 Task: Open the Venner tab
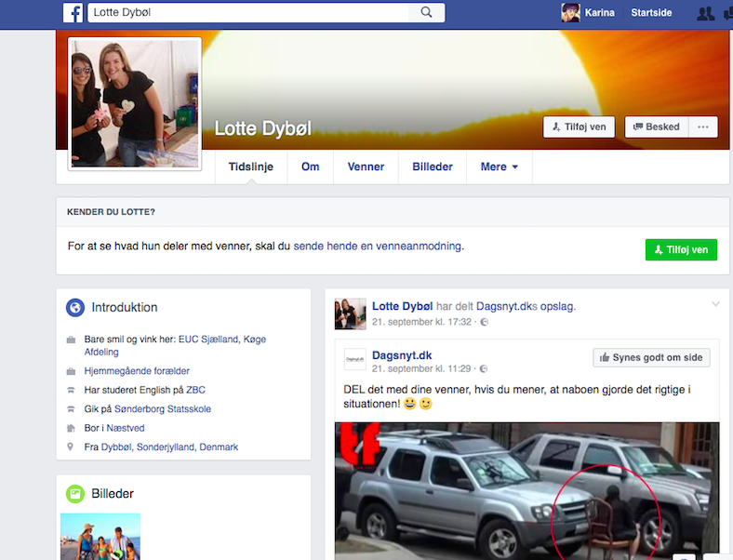[x=366, y=167]
